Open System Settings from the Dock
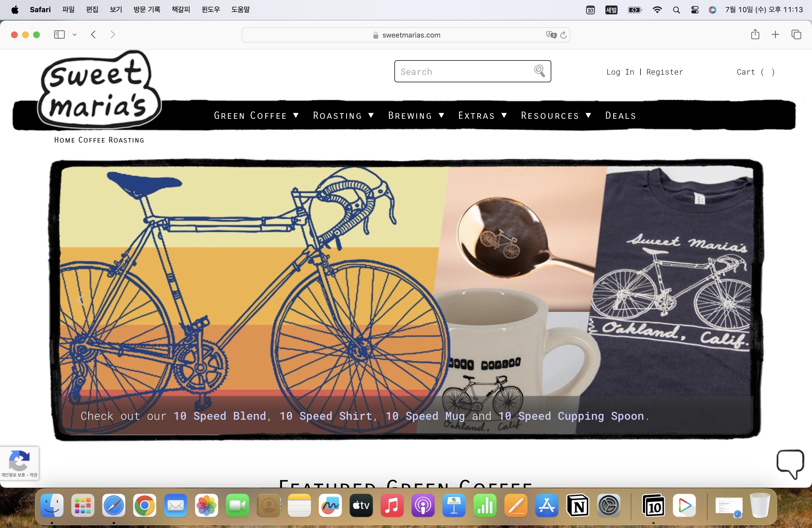The width and height of the screenshot is (812, 528). point(609,505)
